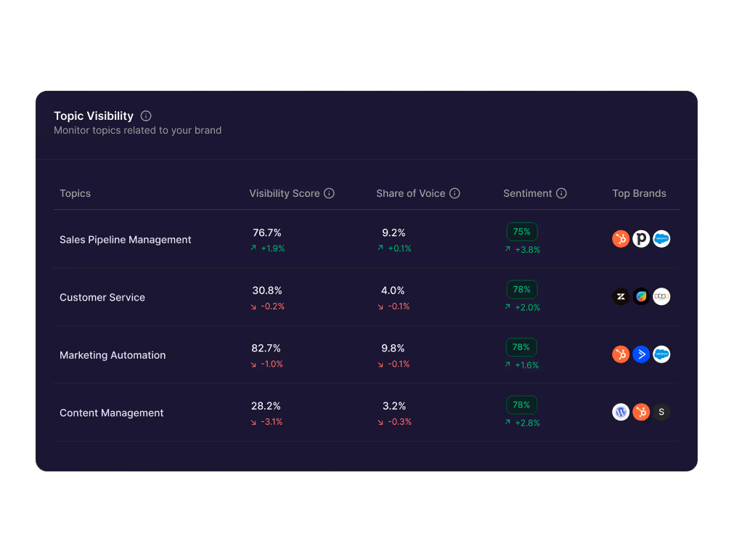734x560 pixels.
Task: Select the Pipedrive brand icon
Action: click(x=641, y=238)
